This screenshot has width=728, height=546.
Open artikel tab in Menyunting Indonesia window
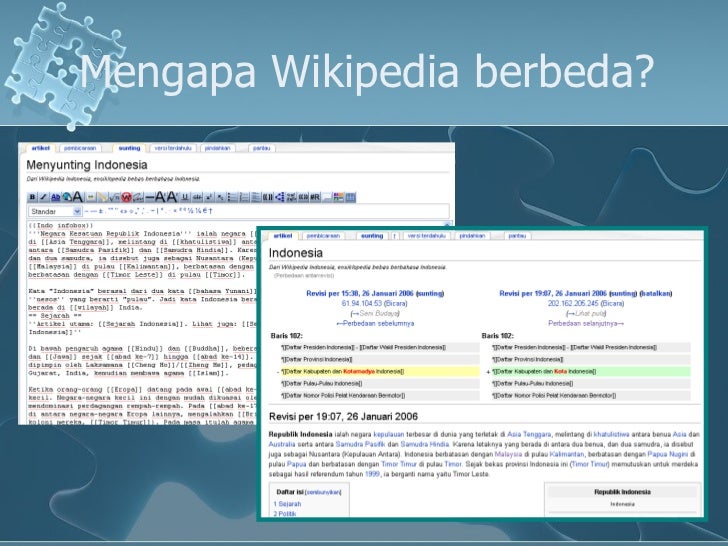pos(40,148)
